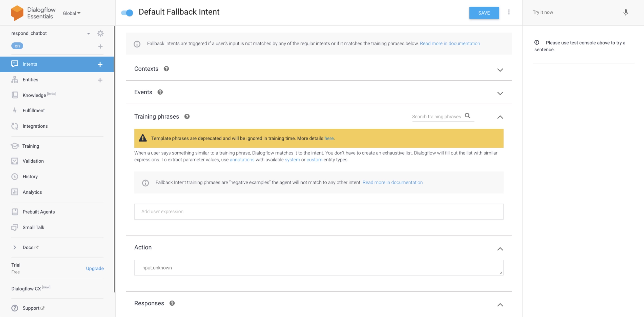Click the microphone icon in Try it now

point(626,12)
